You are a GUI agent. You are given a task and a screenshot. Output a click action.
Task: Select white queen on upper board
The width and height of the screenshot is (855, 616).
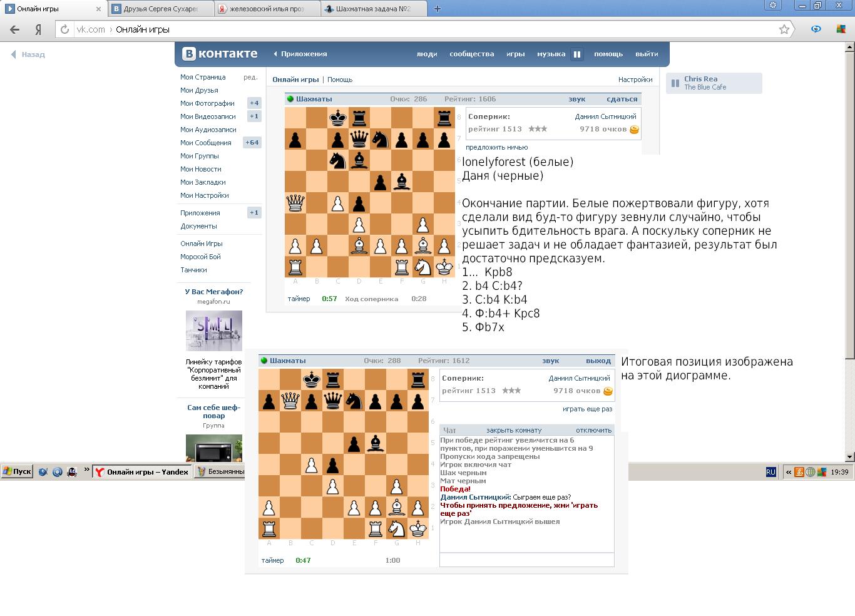point(295,203)
